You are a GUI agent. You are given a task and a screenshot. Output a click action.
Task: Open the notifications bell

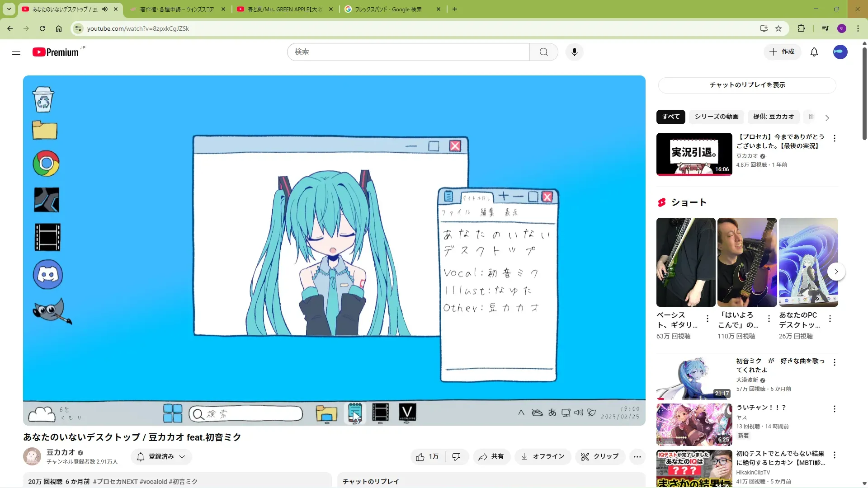[x=814, y=52]
